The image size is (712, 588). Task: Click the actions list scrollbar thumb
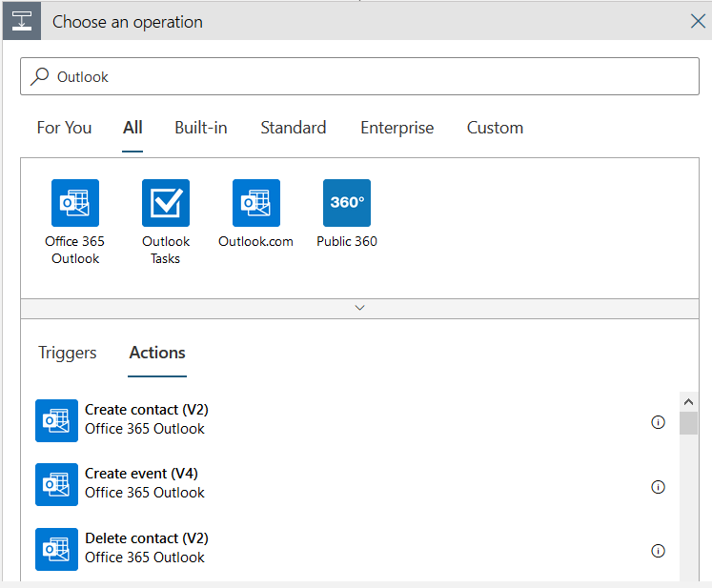688,422
